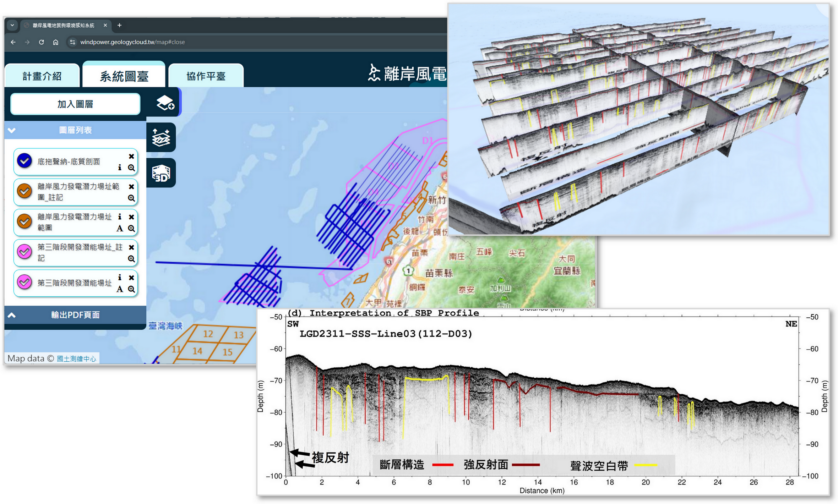Open the layer ordering tool icon

161,138
